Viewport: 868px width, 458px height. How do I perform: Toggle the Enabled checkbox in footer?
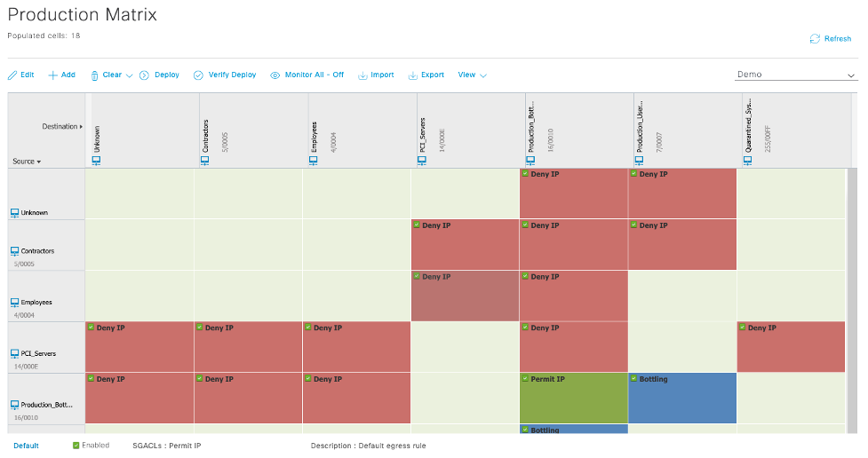76,445
